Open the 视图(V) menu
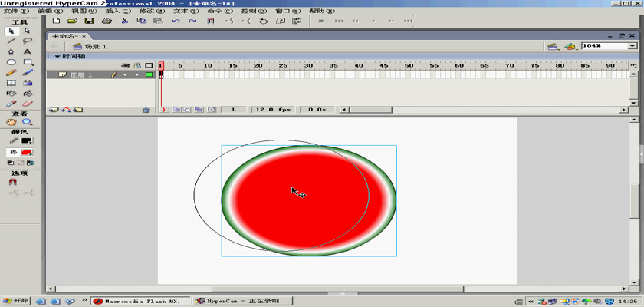 coord(85,11)
